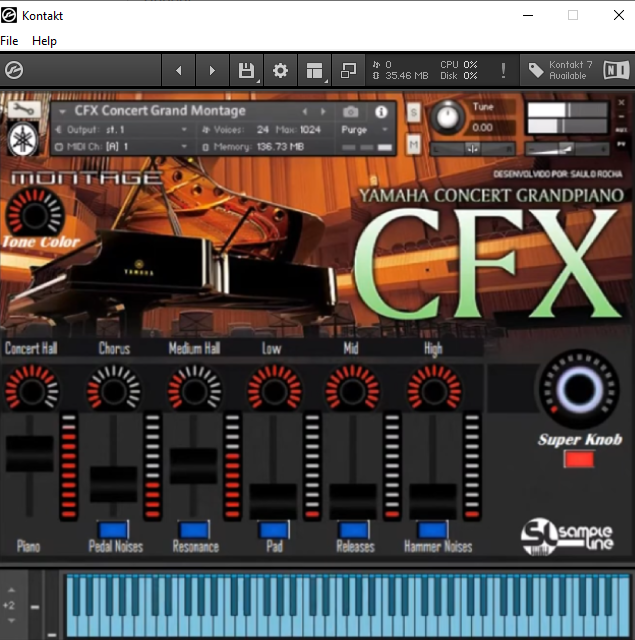
Task: Go to next preset with the right arrow
Action: click(212, 71)
